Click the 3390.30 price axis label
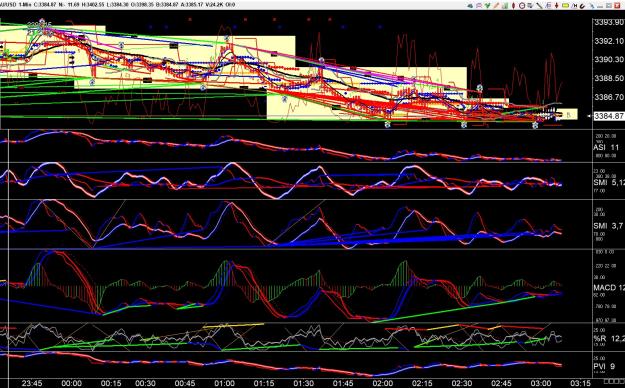 (x=609, y=59)
